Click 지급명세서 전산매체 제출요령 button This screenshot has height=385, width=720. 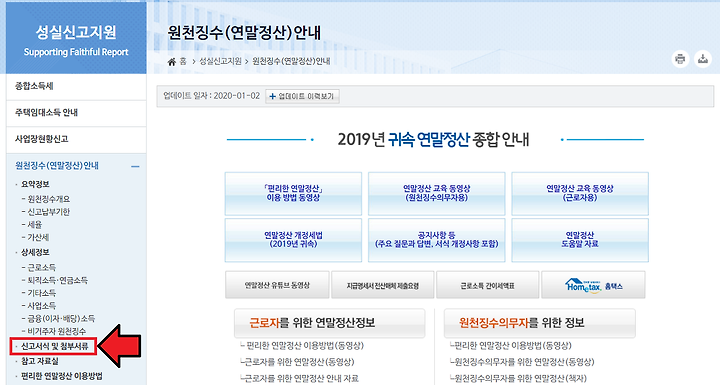click(x=383, y=285)
